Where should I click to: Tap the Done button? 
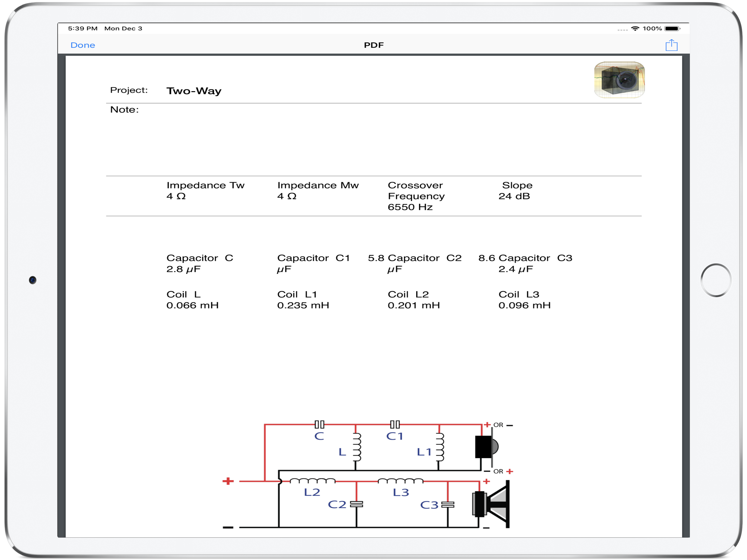point(83,45)
